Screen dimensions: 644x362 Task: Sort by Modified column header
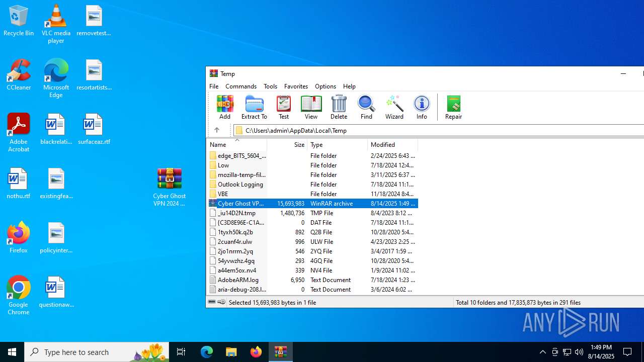click(393, 144)
